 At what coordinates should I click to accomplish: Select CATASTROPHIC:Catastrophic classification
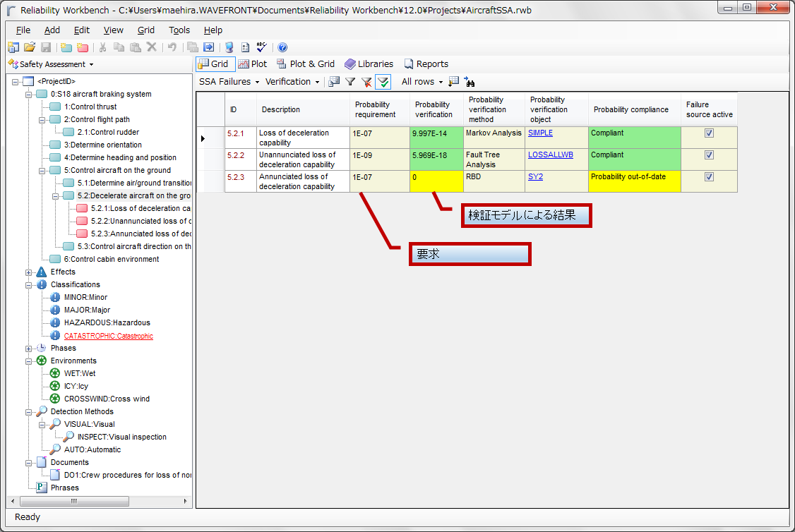[109, 336]
